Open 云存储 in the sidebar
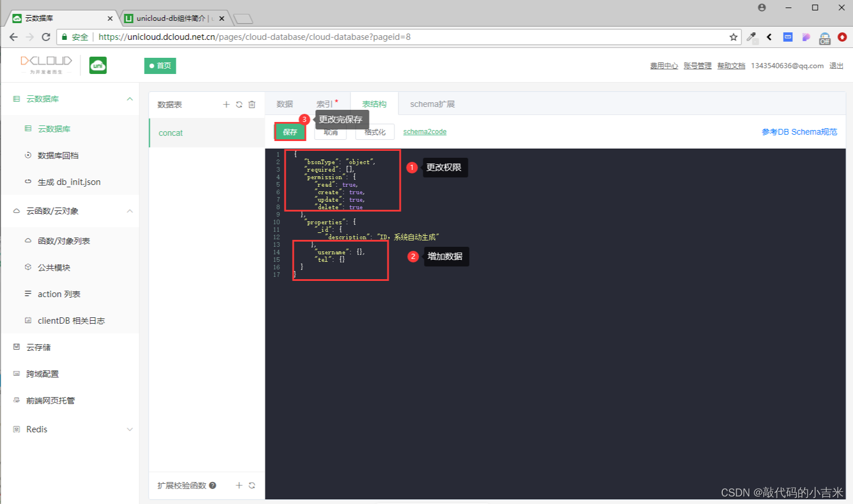 (x=69, y=347)
